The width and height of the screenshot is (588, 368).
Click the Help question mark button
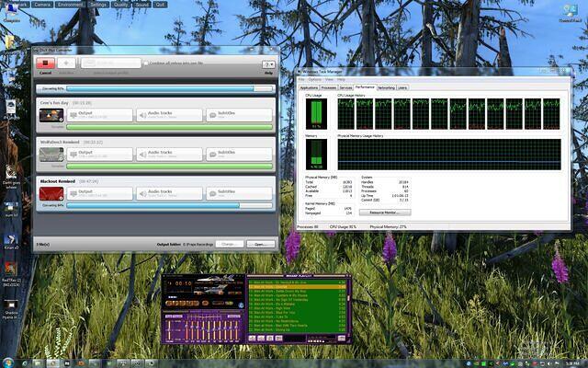tap(268, 64)
